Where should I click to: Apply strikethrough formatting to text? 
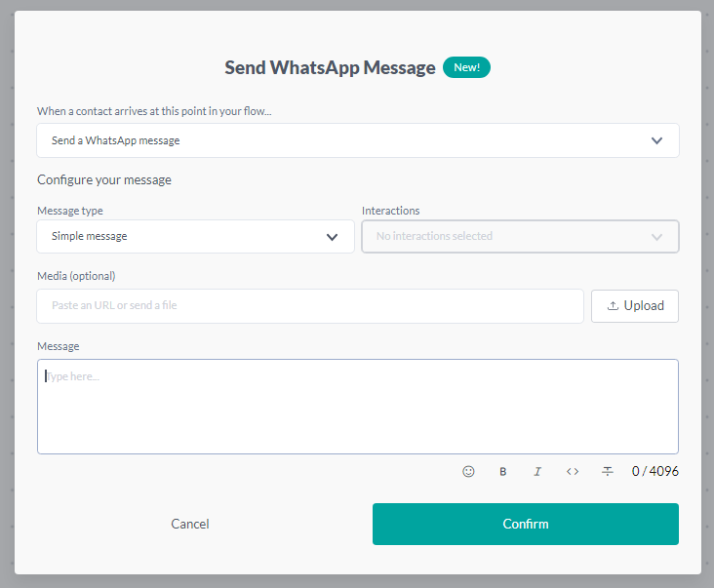(608, 472)
